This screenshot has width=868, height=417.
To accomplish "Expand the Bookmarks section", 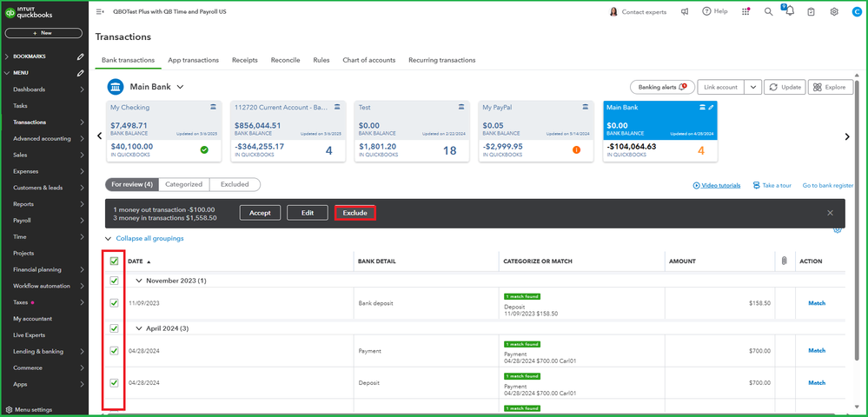I will pyautogui.click(x=7, y=56).
